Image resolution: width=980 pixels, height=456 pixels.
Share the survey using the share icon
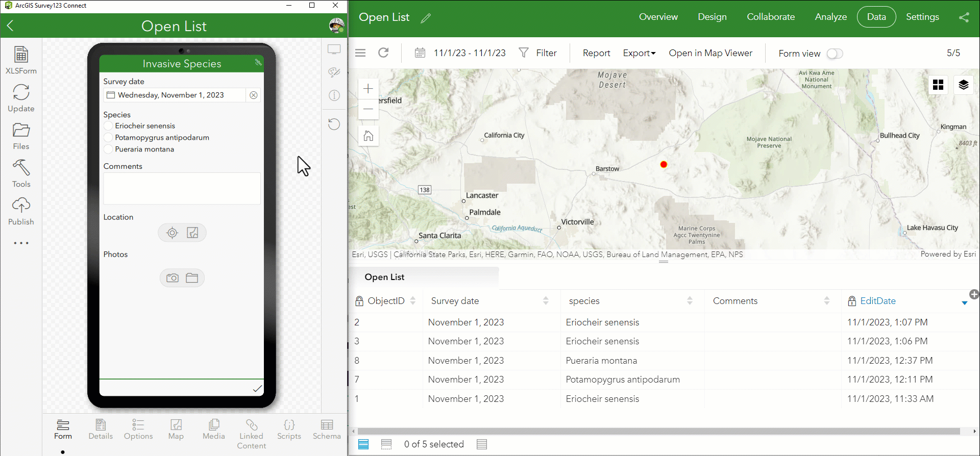964,17
